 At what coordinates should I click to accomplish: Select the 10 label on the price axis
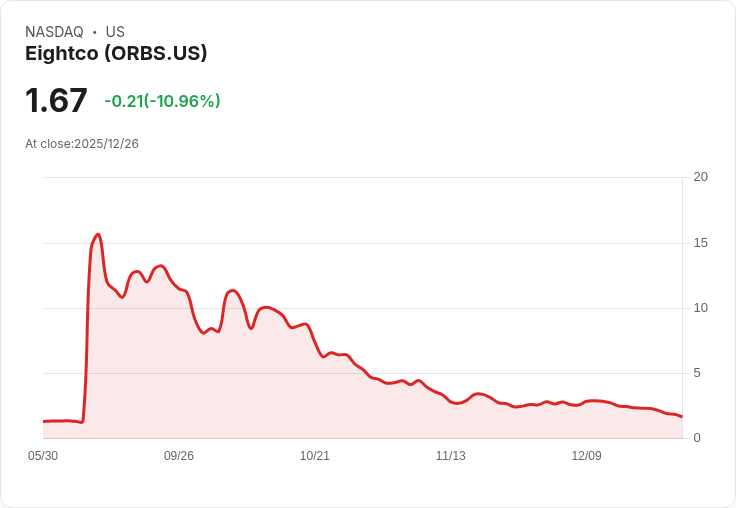pos(700,308)
